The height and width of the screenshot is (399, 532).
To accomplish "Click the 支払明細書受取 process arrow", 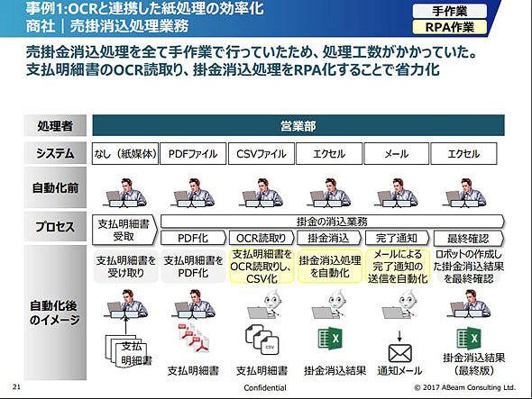I will click(x=124, y=230).
